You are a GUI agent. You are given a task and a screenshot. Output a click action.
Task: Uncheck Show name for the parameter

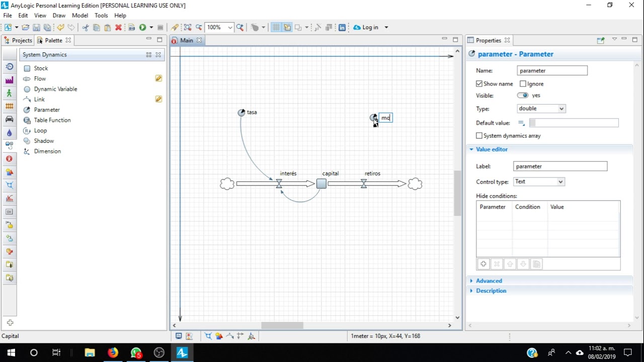478,83
